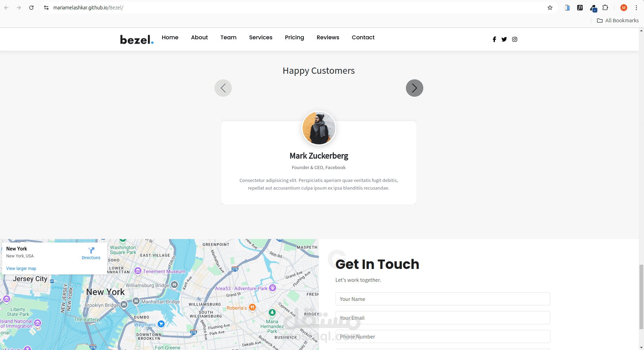This screenshot has height=350, width=644.
Task: Click the Williamsburg Bridge map marker
Action: tap(174, 285)
